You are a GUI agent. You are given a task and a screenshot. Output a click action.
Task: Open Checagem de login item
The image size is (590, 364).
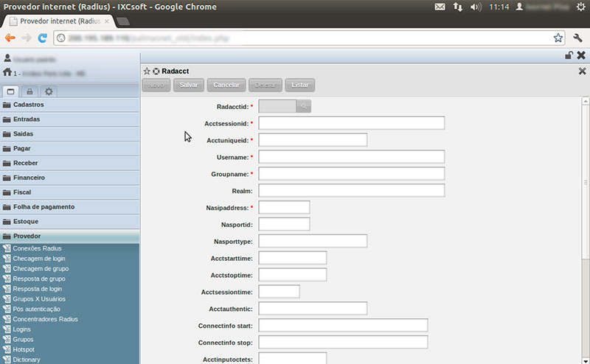tap(39, 259)
